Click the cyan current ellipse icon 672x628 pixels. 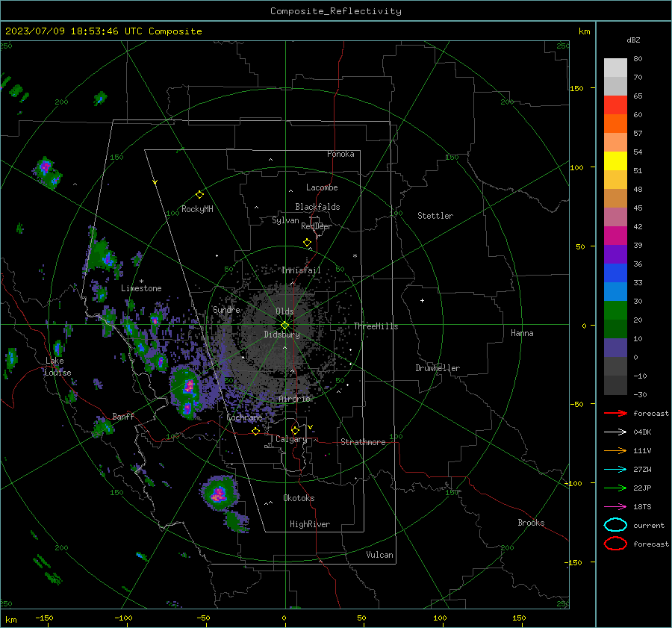point(615,525)
